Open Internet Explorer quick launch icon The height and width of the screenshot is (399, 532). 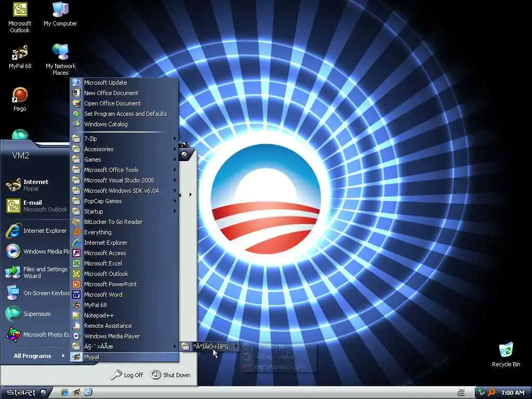[64, 393]
